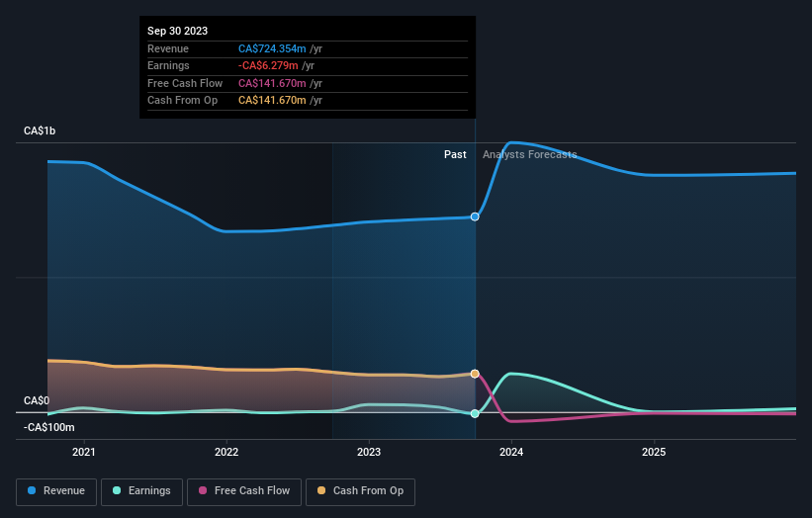This screenshot has width=812, height=518.
Task: Click the Cash From Op row label in tooltip
Action: (x=182, y=101)
